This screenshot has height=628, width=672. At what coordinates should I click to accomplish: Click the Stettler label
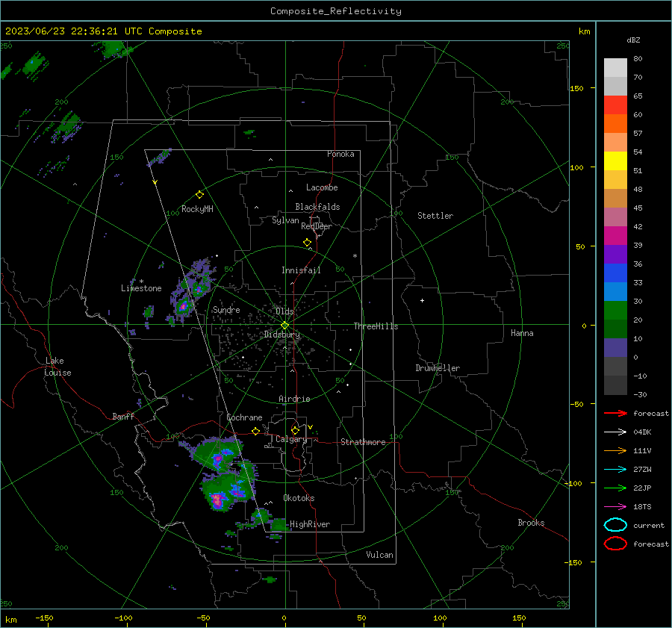[435, 216]
